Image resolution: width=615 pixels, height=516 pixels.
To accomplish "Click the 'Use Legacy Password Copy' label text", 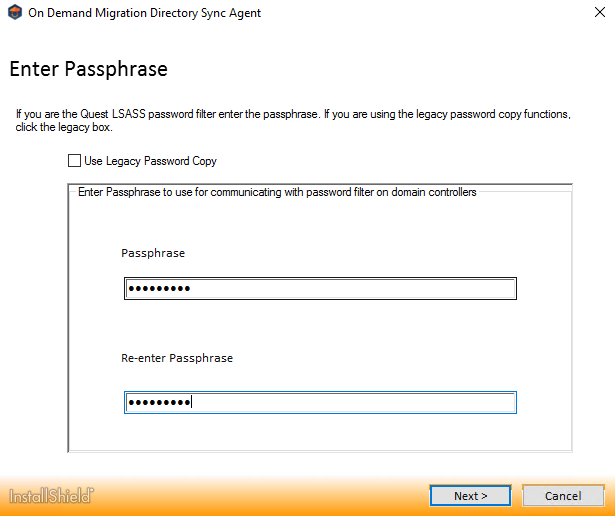I will pos(150,161).
